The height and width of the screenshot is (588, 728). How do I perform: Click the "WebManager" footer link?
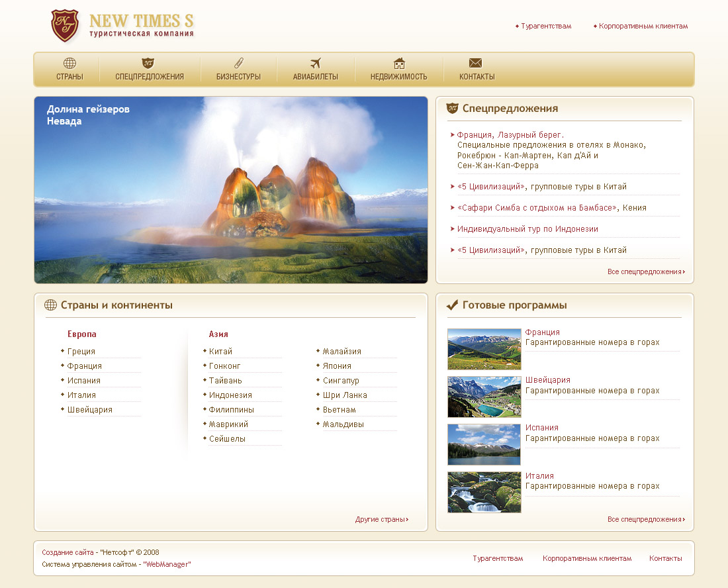tap(167, 564)
